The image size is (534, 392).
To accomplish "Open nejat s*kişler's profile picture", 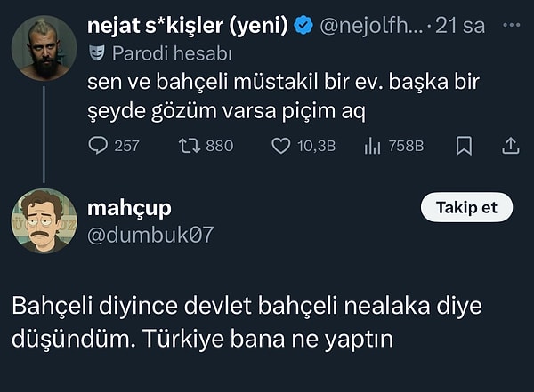I will click(x=44, y=47).
